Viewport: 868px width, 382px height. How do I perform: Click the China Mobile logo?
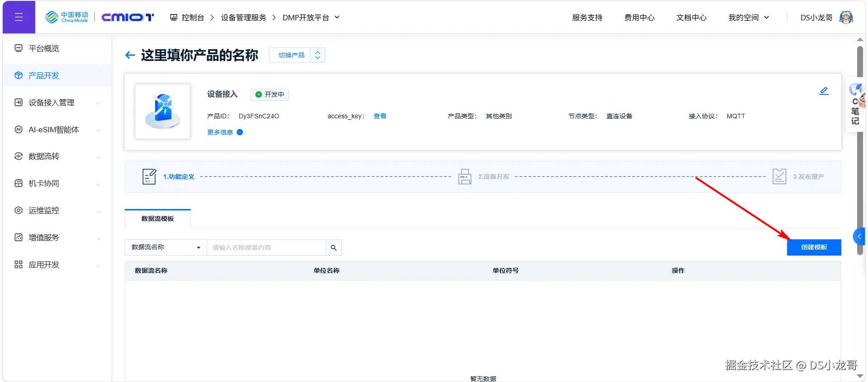tap(66, 17)
